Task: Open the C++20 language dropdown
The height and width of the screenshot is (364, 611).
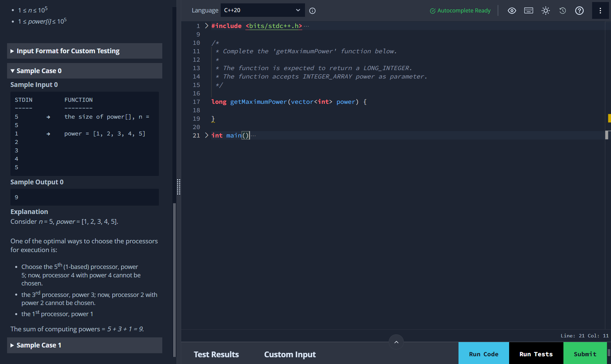Action: pyautogui.click(x=262, y=10)
